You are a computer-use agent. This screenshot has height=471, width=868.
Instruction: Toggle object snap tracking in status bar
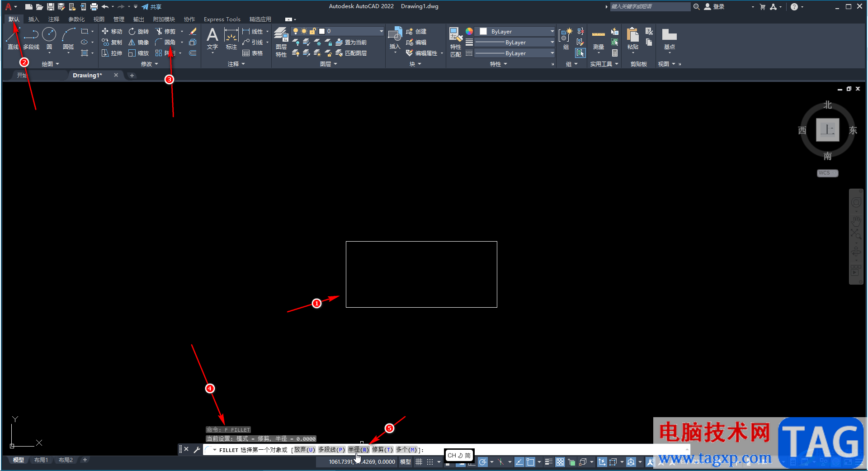point(519,462)
